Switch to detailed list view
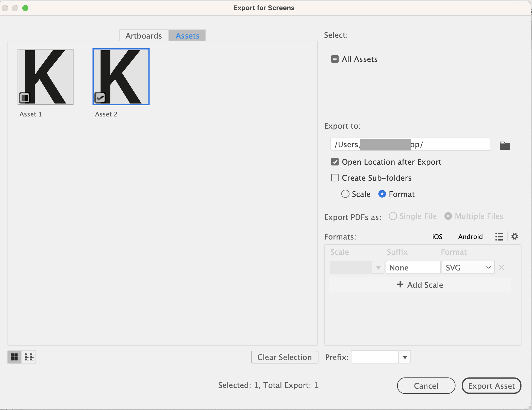This screenshot has height=410, width=532. tap(29, 357)
